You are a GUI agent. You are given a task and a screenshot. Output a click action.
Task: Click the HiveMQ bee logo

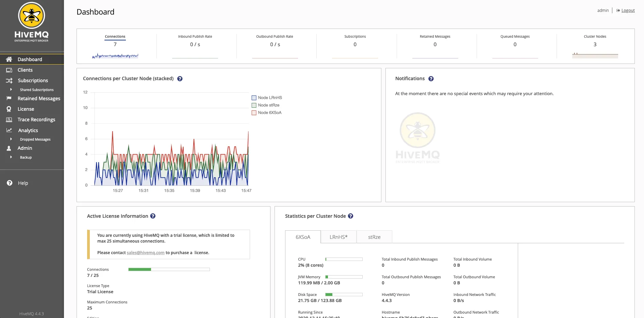click(32, 15)
